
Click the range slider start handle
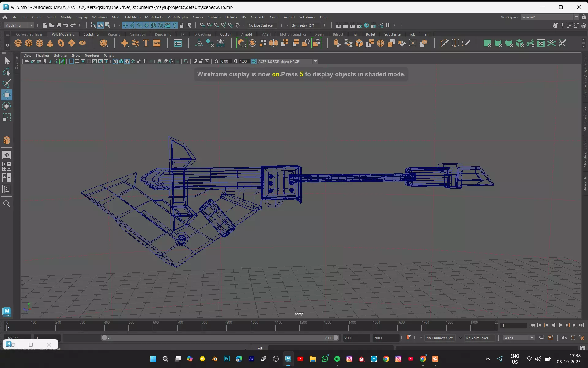pos(104,338)
